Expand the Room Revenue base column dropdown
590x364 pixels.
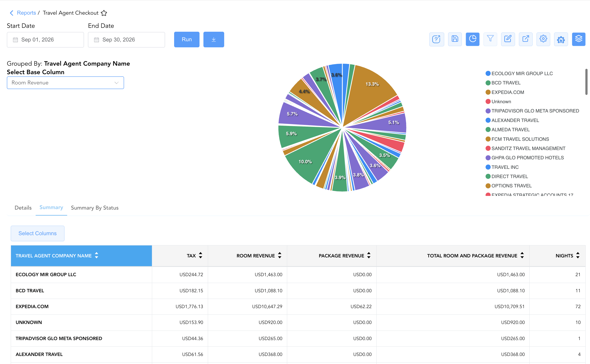coord(65,83)
